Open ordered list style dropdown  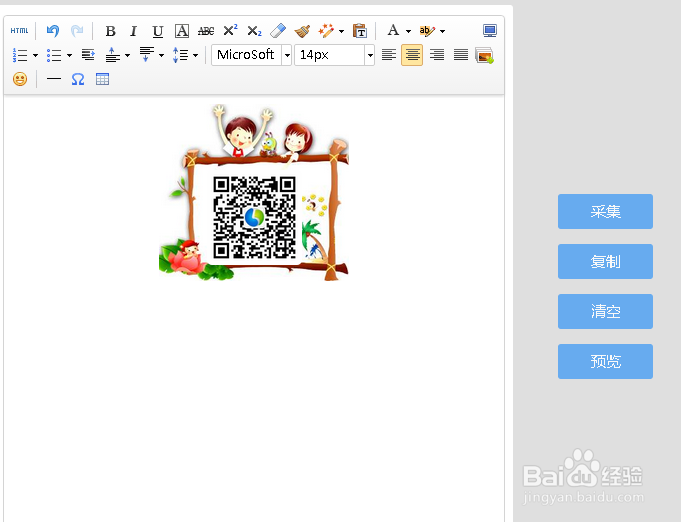tap(35, 55)
